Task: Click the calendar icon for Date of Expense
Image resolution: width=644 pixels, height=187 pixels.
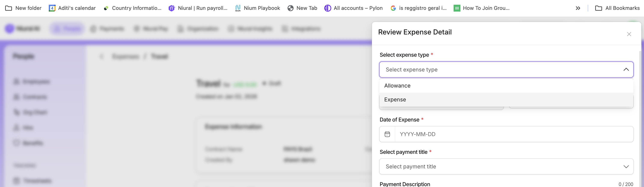Action: tap(387, 134)
